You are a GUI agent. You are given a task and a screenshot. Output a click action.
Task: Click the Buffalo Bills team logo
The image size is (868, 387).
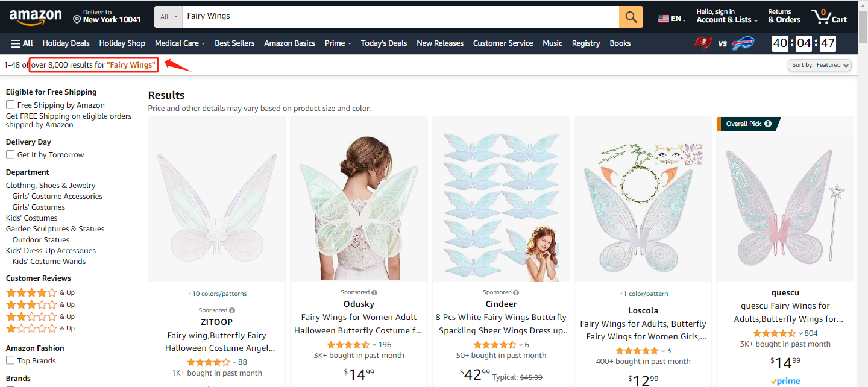tap(743, 43)
